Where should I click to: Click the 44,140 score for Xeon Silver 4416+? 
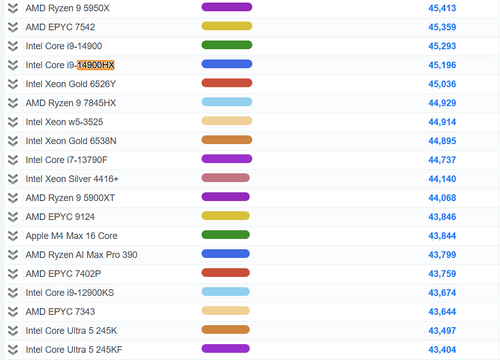click(x=442, y=179)
